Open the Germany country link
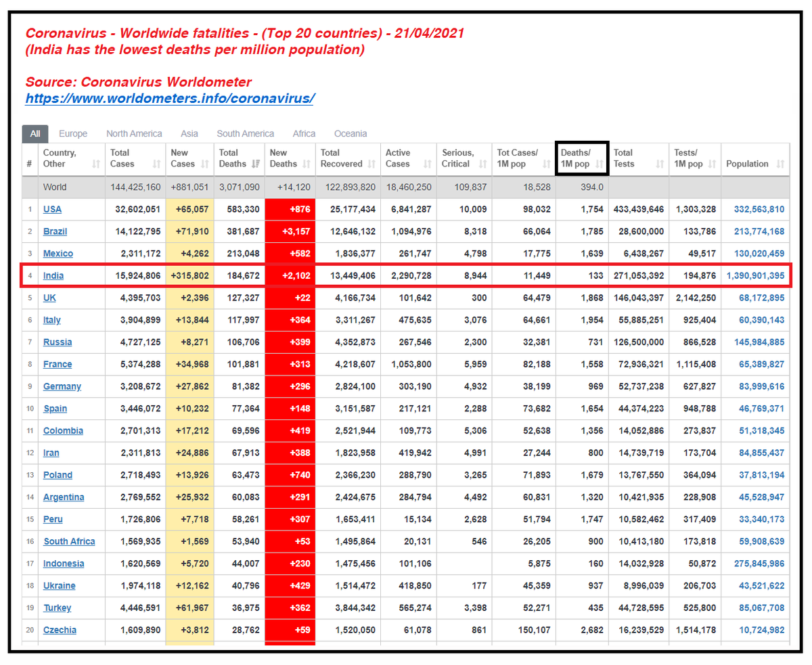Viewport: 812px width, 665px height. coord(62,386)
